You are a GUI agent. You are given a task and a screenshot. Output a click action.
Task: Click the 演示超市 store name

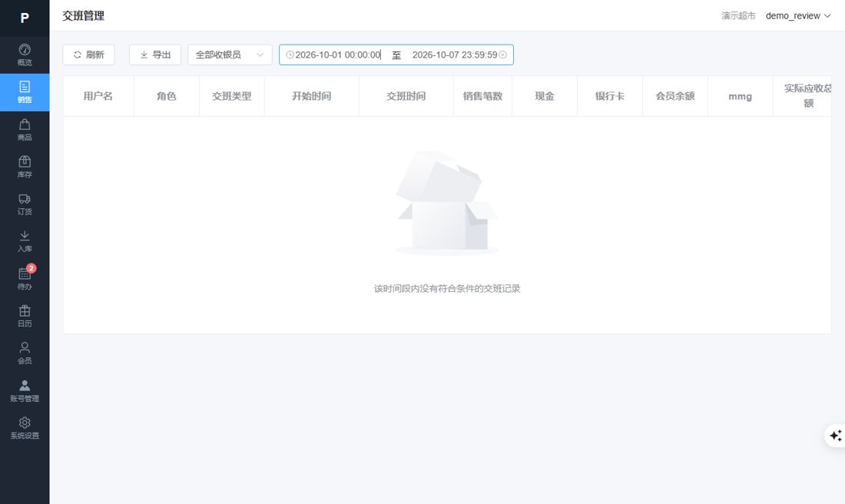pos(738,15)
